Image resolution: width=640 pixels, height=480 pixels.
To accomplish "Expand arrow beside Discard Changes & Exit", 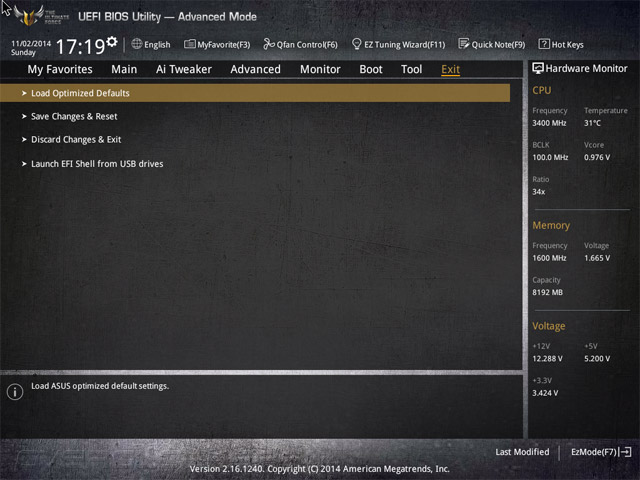I will pyautogui.click(x=24, y=140).
